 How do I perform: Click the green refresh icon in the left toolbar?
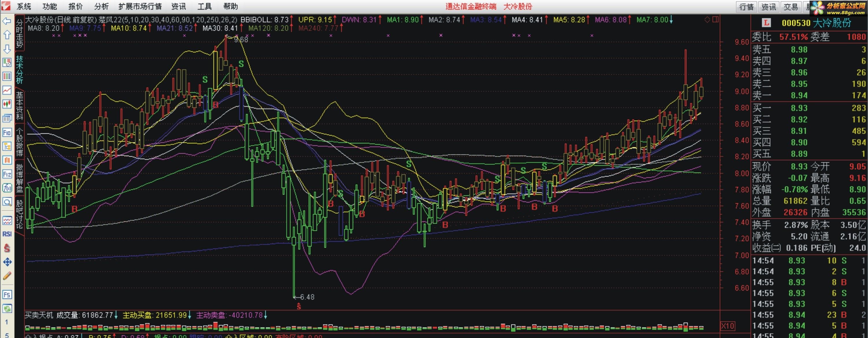(7, 308)
